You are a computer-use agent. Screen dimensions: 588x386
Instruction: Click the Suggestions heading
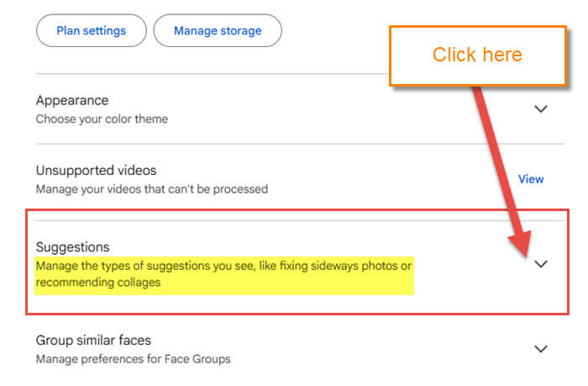73,247
